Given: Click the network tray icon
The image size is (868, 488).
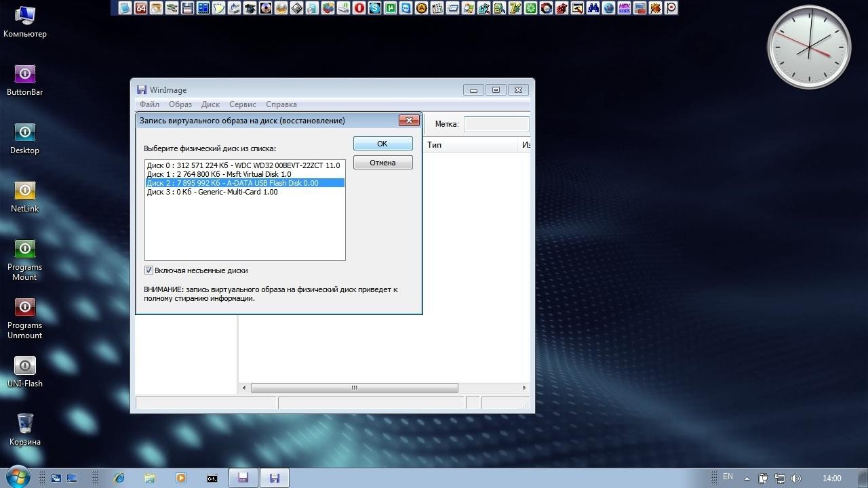Looking at the screenshot, I should [x=779, y=478].
